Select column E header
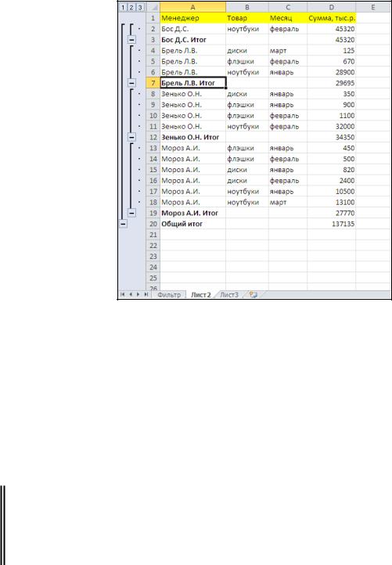This screenshot has height=565, width=392. (373, 7)
